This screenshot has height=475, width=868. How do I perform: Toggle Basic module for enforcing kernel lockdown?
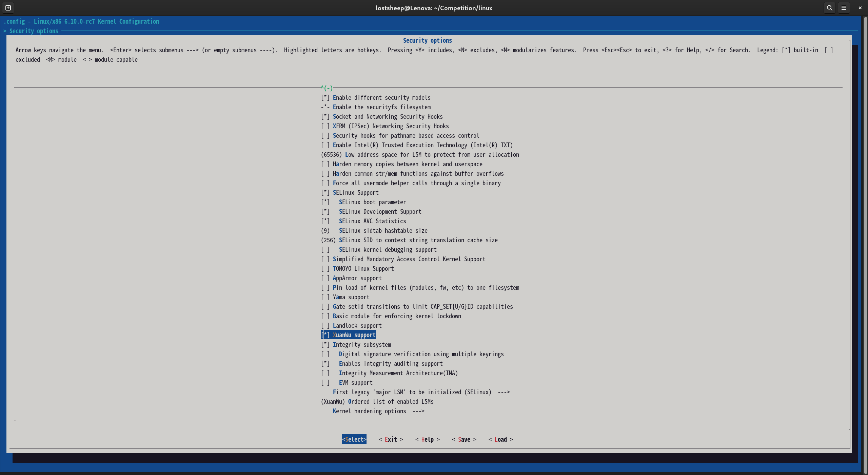tap(391, 316)
